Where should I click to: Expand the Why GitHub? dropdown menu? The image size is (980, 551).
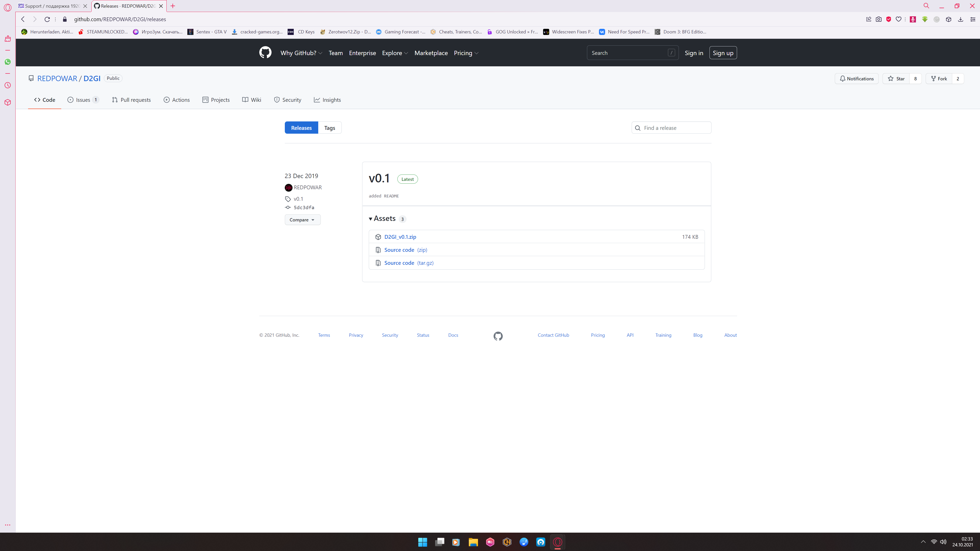click(301, 53)
